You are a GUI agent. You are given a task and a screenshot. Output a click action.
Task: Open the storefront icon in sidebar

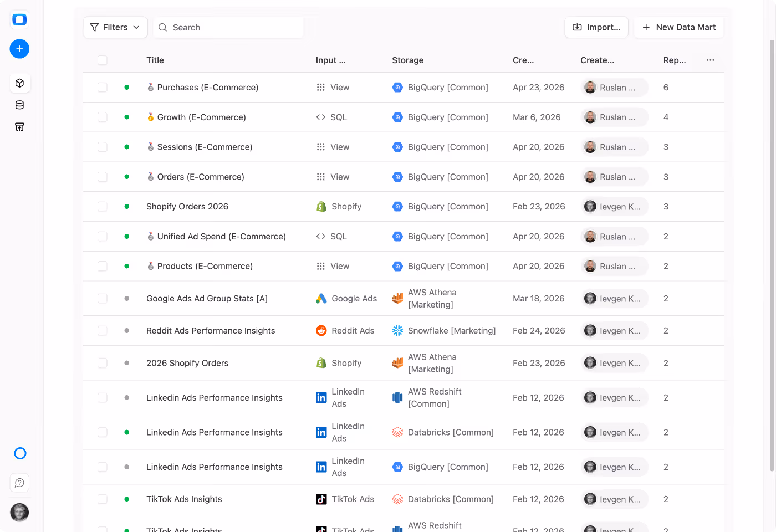(19, 127)
